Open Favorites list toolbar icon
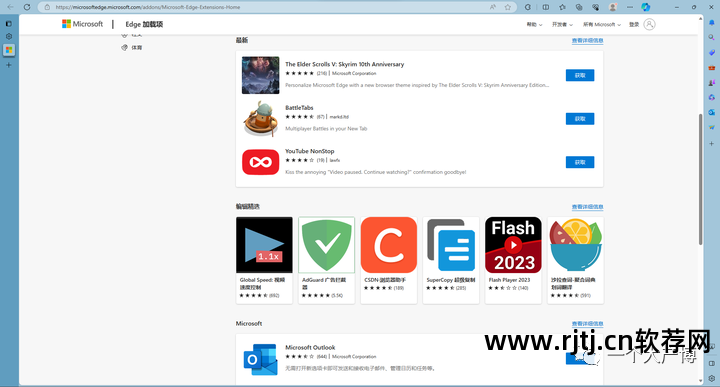Viewport: 720px width, 387px height. (562, 7)
